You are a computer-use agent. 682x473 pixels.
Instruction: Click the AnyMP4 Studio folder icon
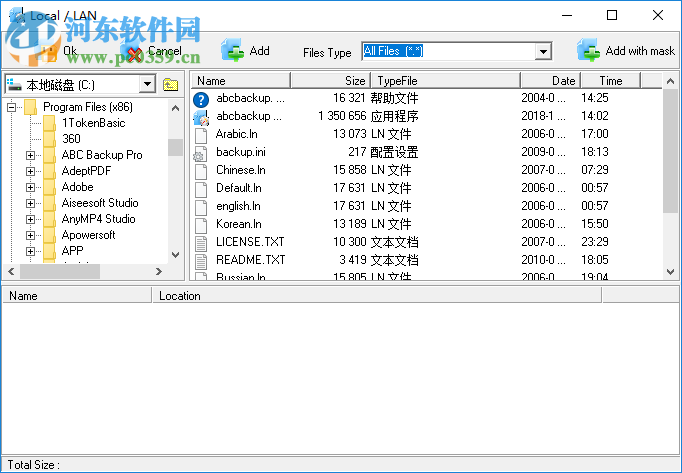(x=49, y=219)
